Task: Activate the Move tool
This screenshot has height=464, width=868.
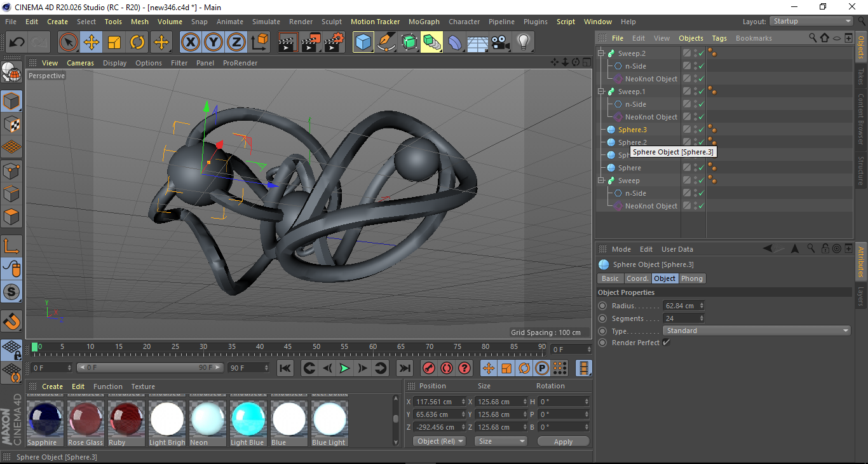Action: tap(92, 43)
